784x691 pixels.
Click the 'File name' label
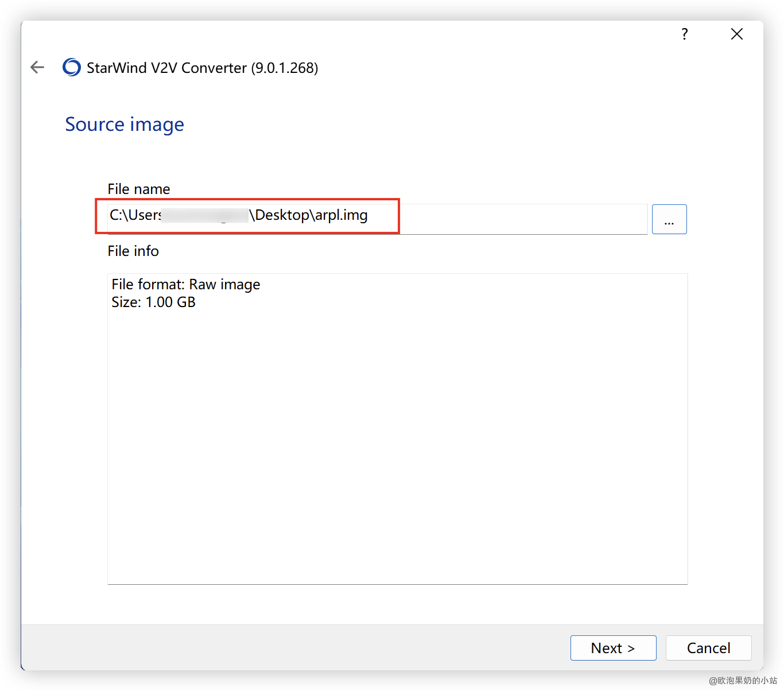tap(139, 189)
